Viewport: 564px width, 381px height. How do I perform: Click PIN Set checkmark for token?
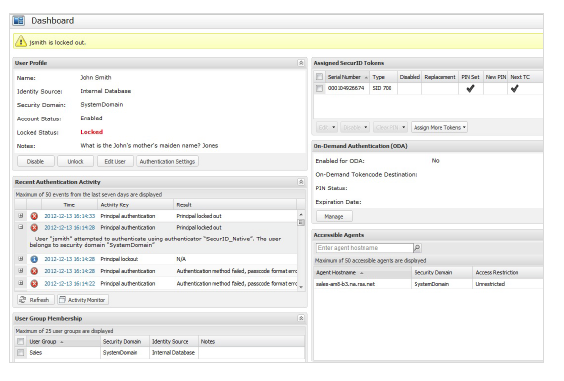(470, 88)
